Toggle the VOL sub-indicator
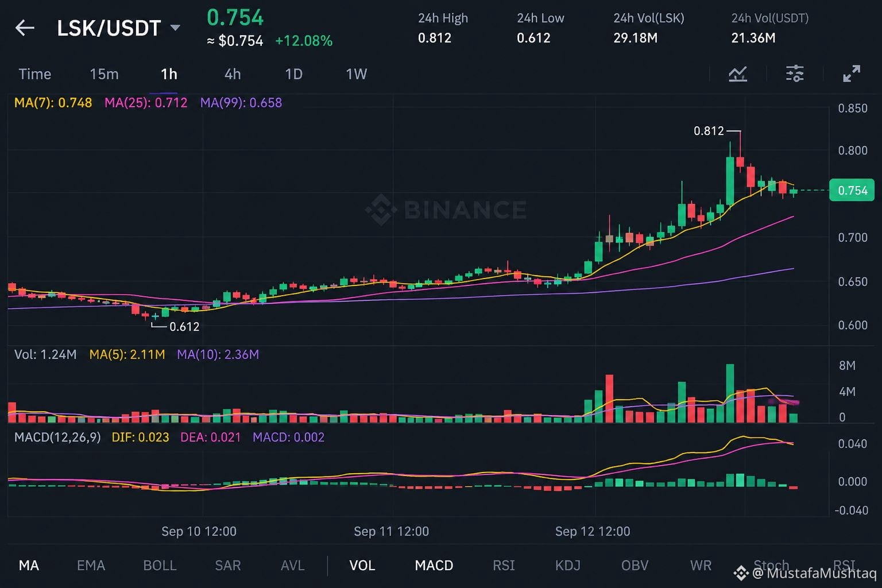The image size is (882, 588). pyautogui.click(x=362, y=566)
